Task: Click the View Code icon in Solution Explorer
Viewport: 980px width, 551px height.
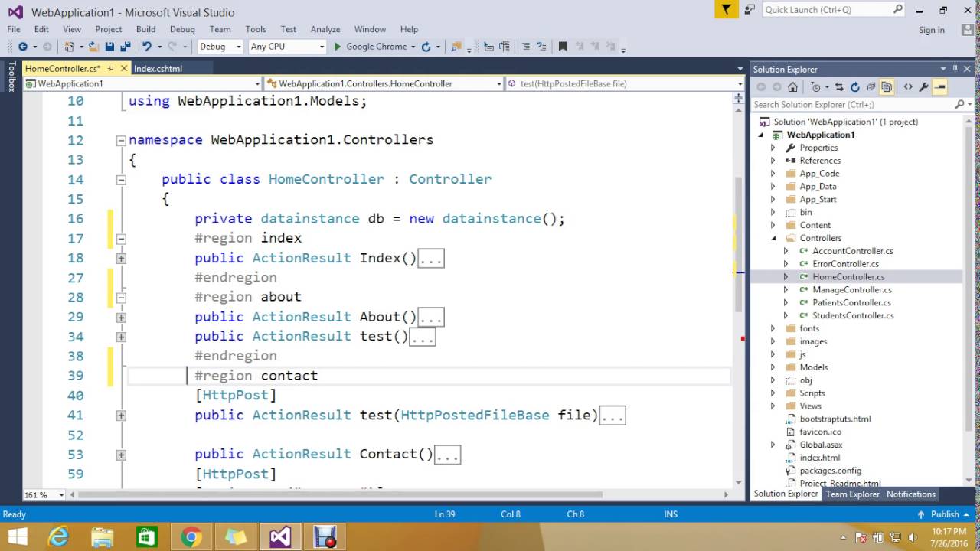Action: [908, 87]
